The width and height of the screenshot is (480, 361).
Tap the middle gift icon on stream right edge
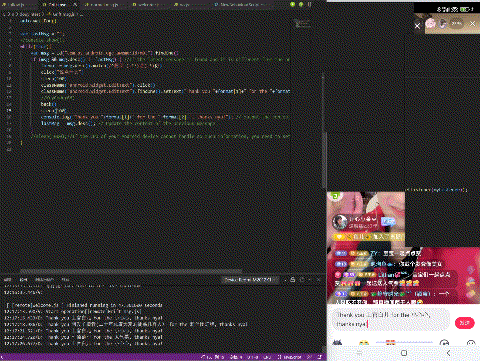pyautogui.click(x=471, y=282)
